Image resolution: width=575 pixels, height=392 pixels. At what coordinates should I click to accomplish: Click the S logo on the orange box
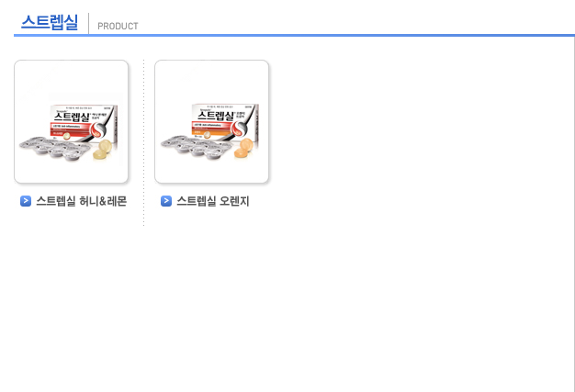[x=240, y=128]
